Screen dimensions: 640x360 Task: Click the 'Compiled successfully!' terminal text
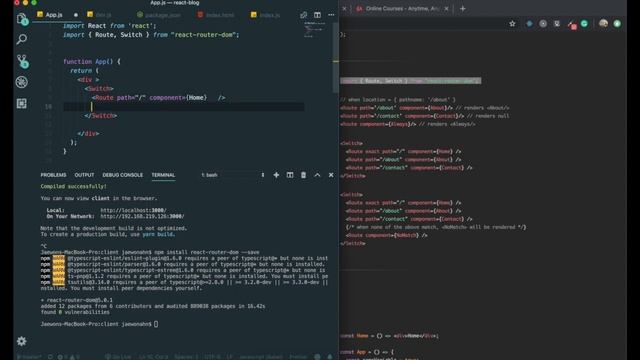[73, 186]
